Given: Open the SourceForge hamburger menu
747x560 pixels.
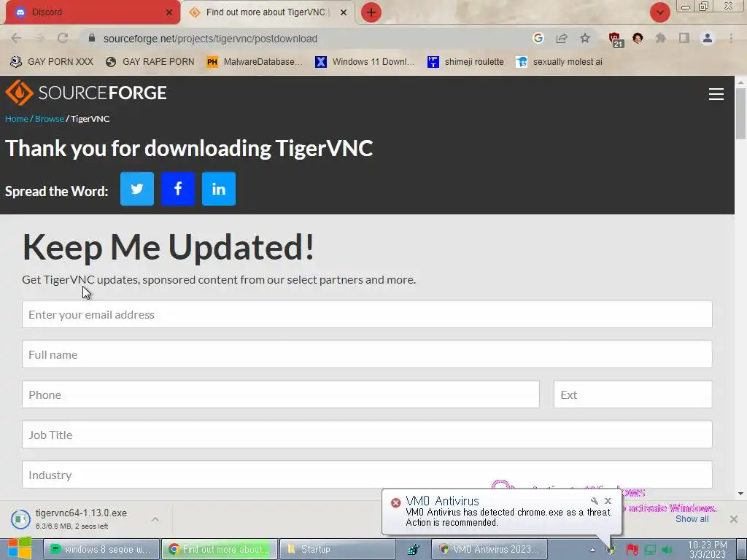Looking at the screenshot, I should pyautogui.click(x=716, y=94).
